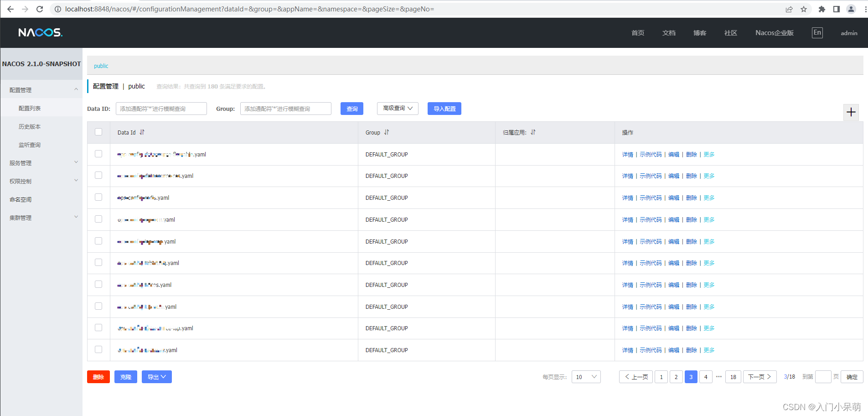The image size is (868, 416).
Task: Open 更多 menu in first row
Action: tap(709, 155)
